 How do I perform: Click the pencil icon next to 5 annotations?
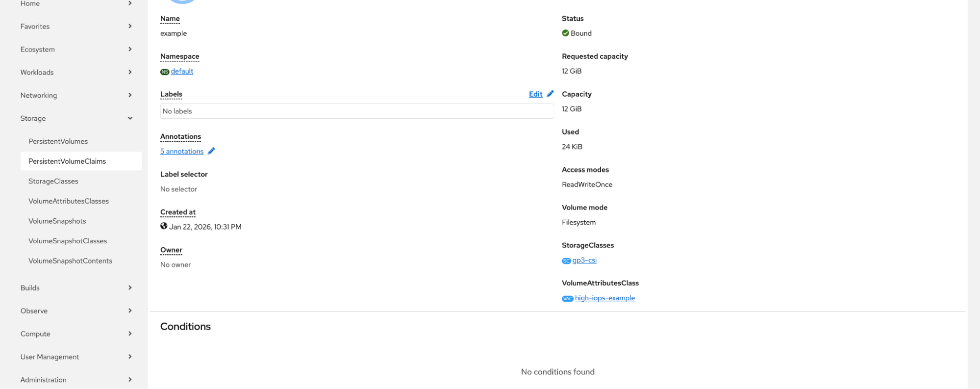(211, 151)
